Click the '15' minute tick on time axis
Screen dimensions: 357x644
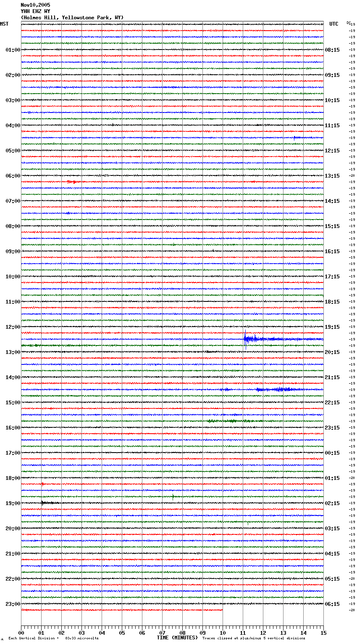click(x=323, y=633)
